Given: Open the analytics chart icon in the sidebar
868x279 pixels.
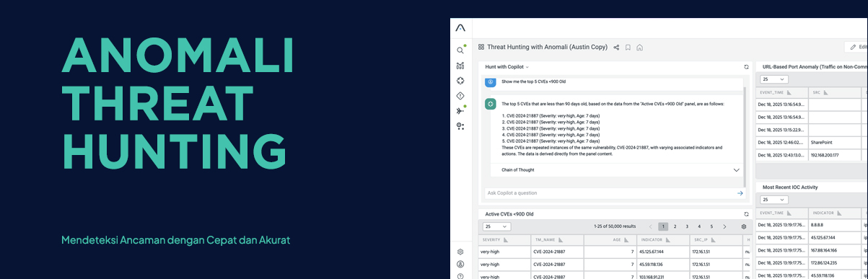Looking at the screenshot, I should 460,66.
